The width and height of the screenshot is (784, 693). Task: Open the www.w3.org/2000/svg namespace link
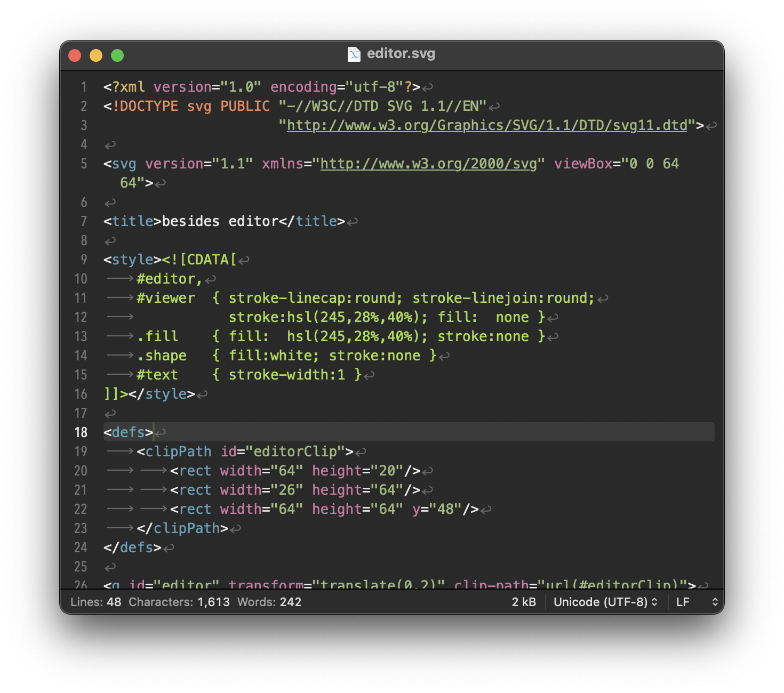(427, 164)
